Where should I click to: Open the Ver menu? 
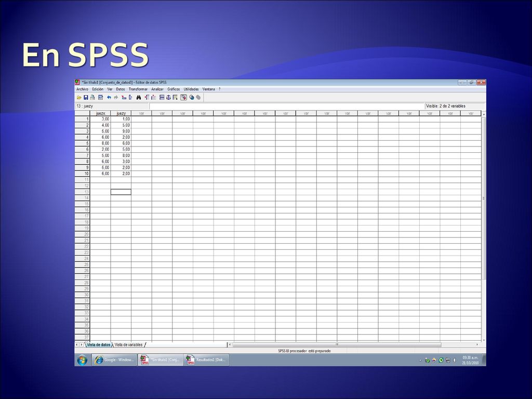(x=110, y=89)
